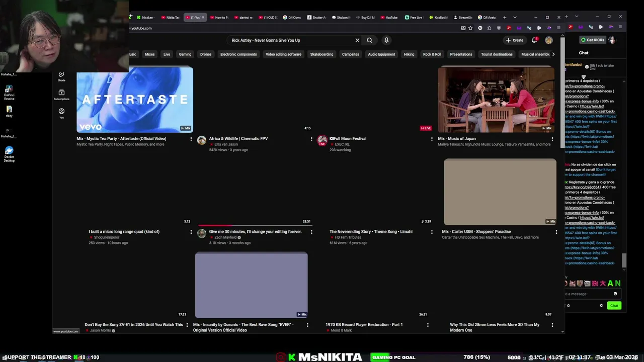This screenshot has height=362, width=644.
Task: Switch to the KickBot browser tab
Action: click(438, 18)
